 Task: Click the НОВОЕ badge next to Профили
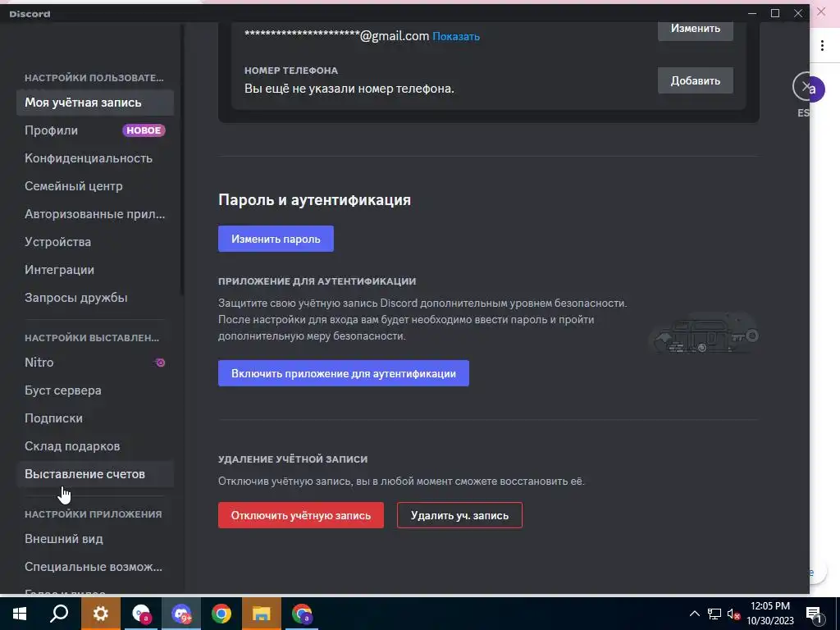[144, 130]
